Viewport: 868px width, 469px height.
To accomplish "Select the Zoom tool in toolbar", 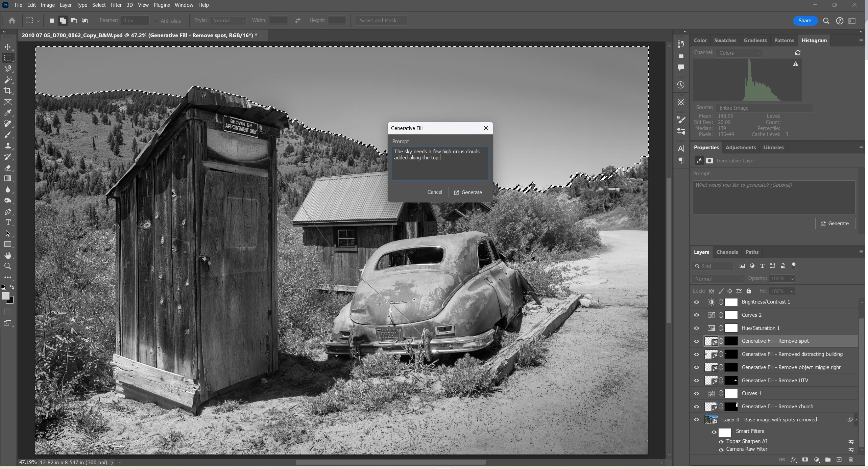I will 8,266.
